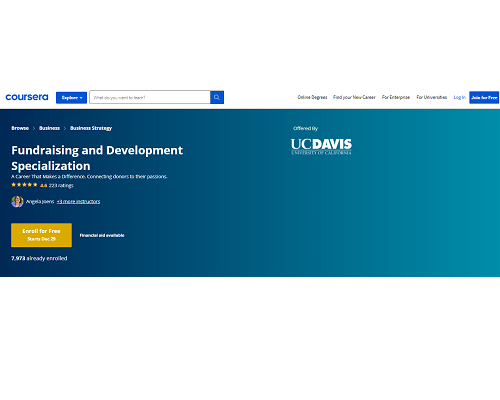The image size is (500, 400).
Task: Go to For Enterprise page
Action: 396,97
